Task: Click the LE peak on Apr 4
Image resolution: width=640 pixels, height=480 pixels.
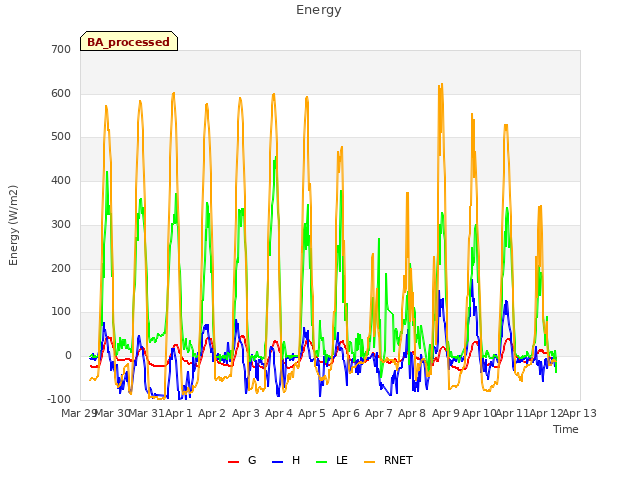Action: [276, 157]
